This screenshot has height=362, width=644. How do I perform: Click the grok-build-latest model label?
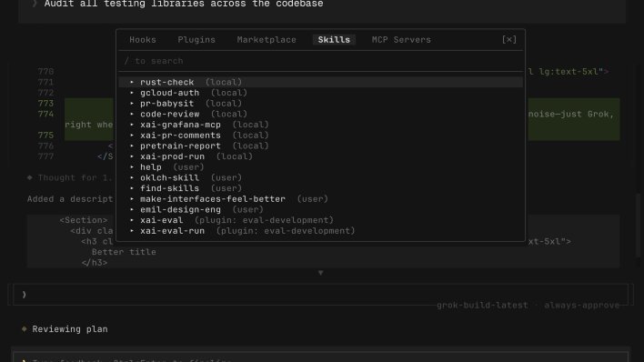coord(482,306)
